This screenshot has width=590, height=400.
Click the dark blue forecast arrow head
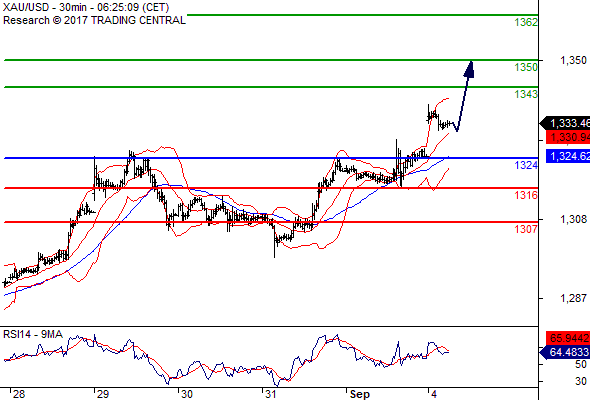[469, 69]
